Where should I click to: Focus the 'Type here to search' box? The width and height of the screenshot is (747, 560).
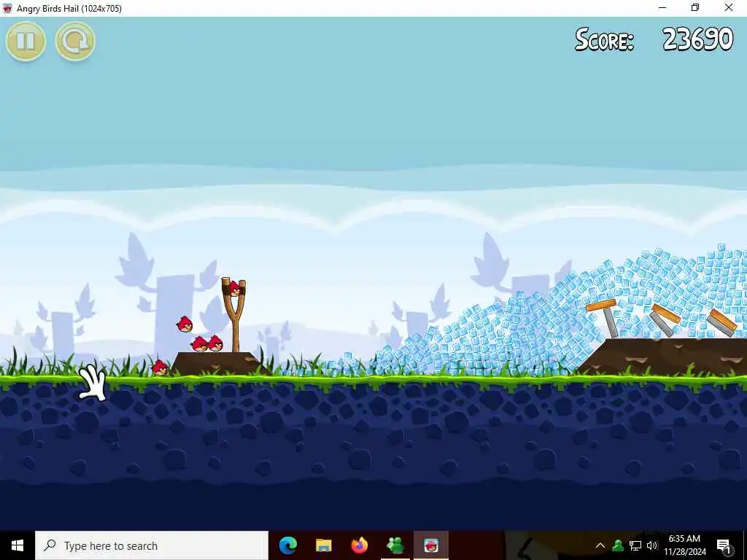coord(152,545)
